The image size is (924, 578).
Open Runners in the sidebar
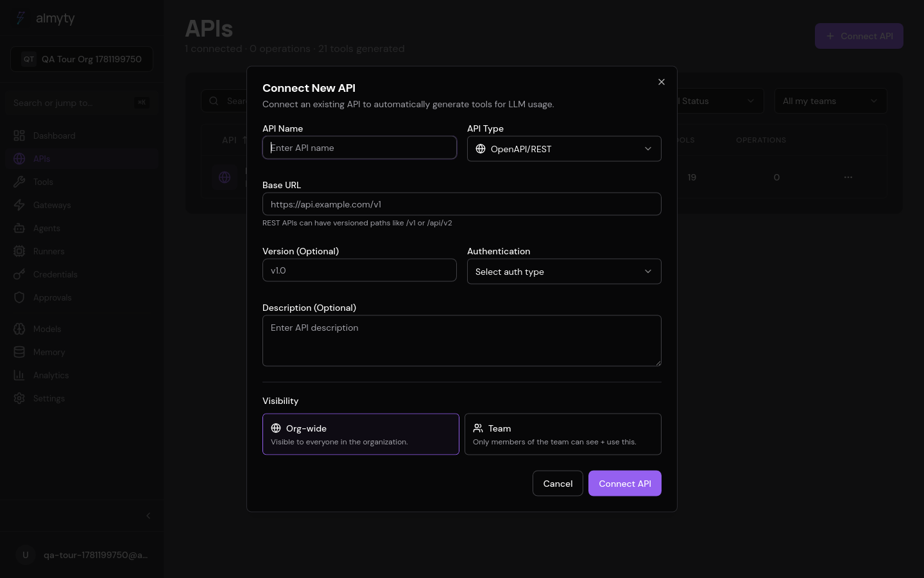click(81, 251)
